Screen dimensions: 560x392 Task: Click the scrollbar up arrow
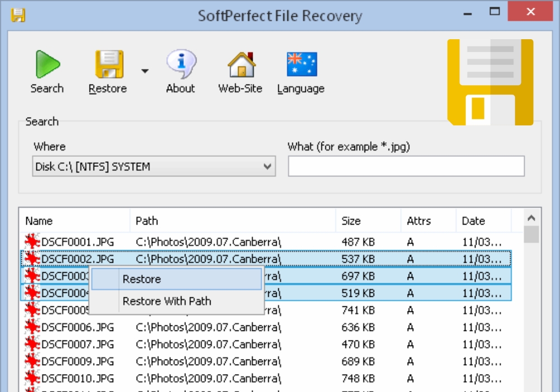[531, 218]
